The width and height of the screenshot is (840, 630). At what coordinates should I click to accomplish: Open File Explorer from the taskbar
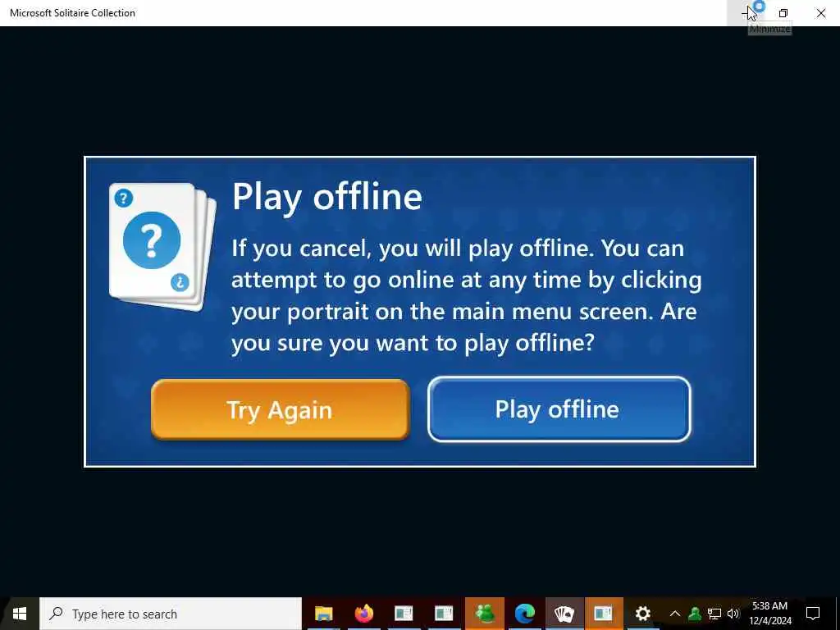pos(324,614)
